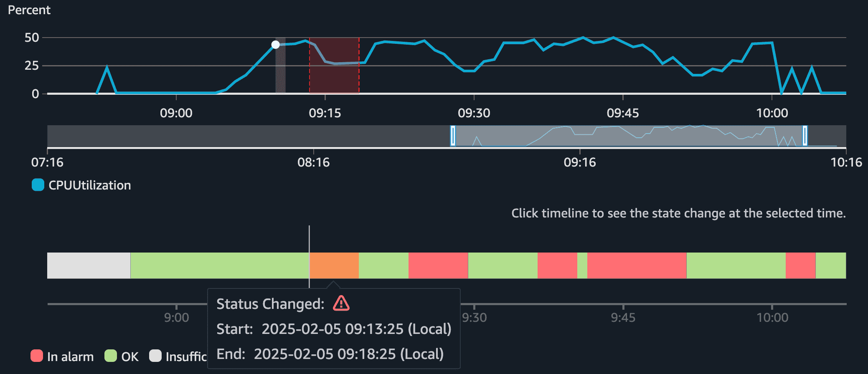Click the orange segment in the state timeline
The image size is (868, 374).
[x=334, y=265]
